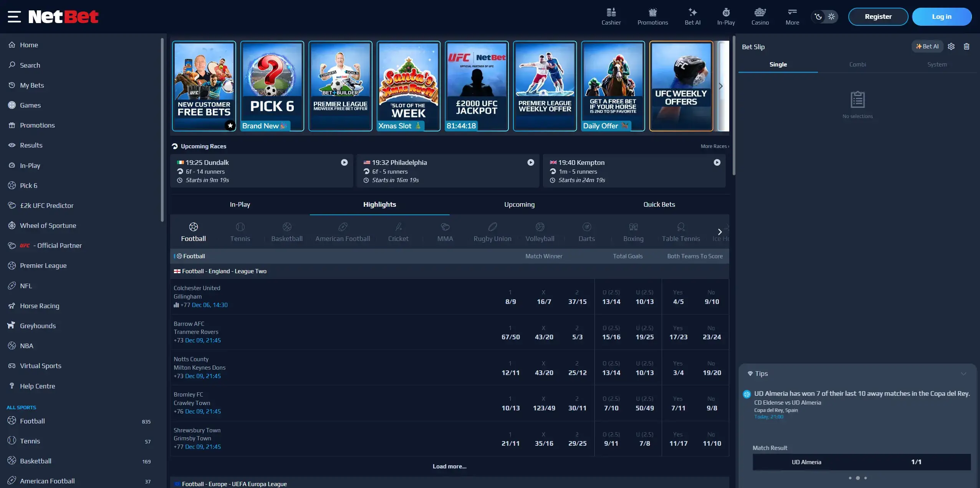Switch to light mode using sun toggle
This screenshot has height=488, width=980.
point(832,17)
